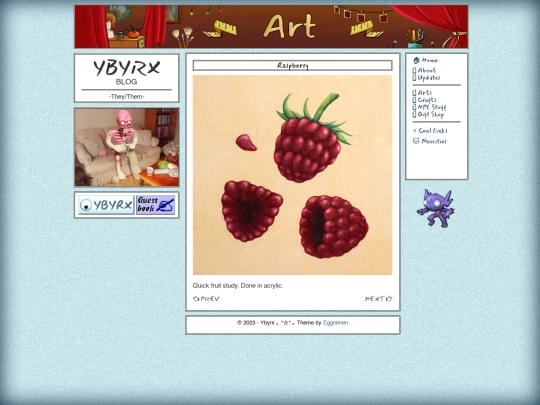Viewport: 540px width, 405px height.
Task: Click the pointing hand icon beside PREV
Action: coord(196,299)
